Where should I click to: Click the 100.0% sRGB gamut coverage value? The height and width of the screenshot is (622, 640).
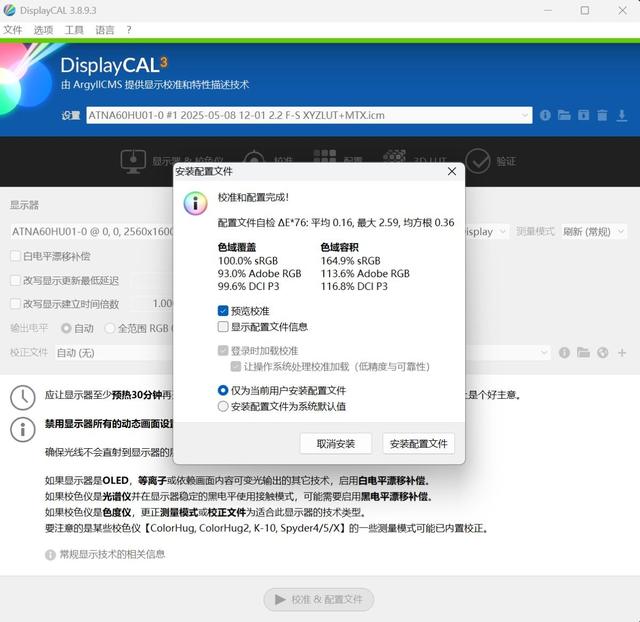tap(248, 261)
